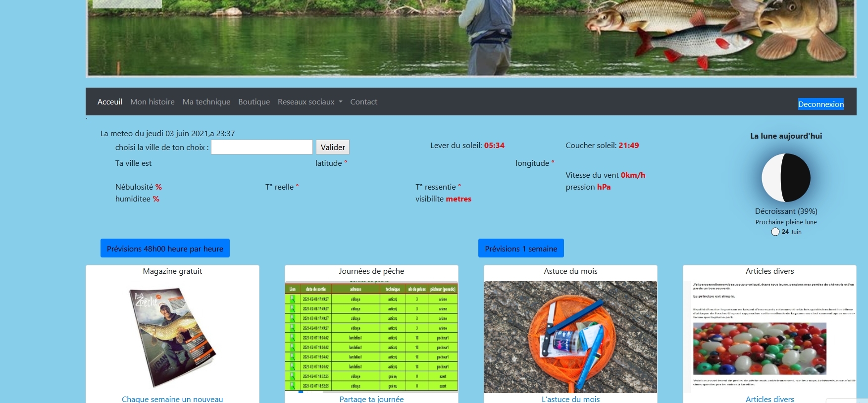868x403 pixels.
Task: Open Prévisions 1 semaine forecast
Action: [521, 249]
